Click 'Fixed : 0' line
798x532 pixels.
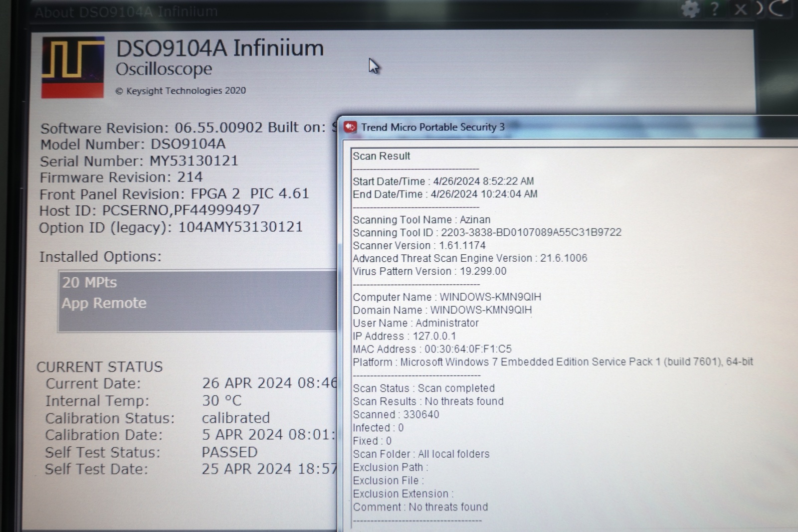(372, 441)
